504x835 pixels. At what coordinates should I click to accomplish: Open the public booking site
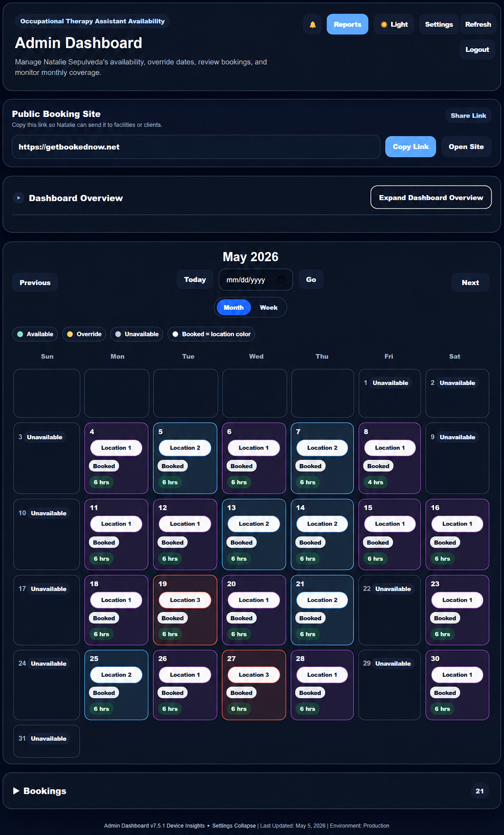pyautogui.click(x=466, y=147)
